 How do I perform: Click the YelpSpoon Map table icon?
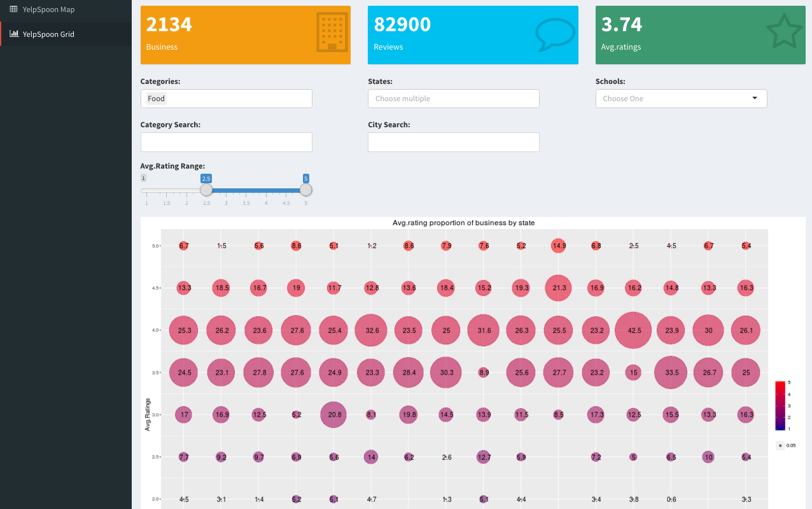13,10
